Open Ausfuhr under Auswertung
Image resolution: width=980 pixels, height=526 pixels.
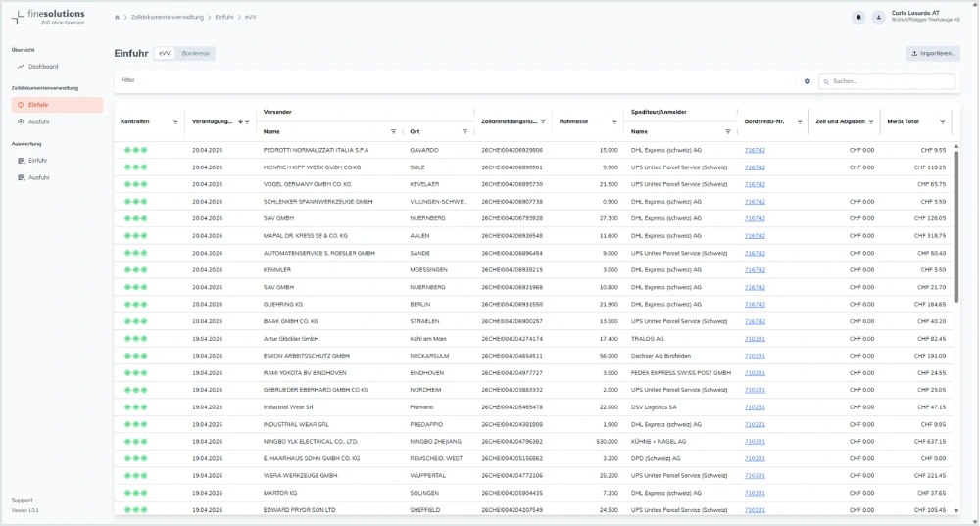[39, 178]
